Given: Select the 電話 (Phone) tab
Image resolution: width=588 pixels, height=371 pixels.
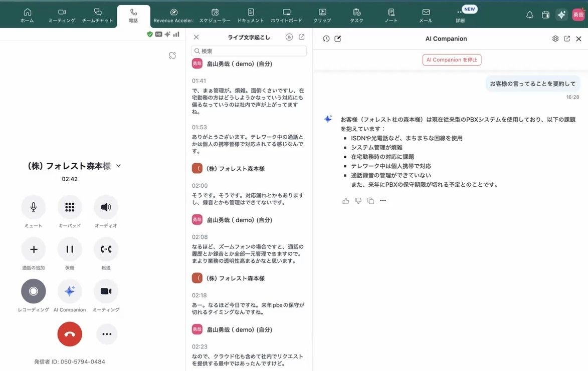Looking at the screenshot, I should pyautogui.click(x=133, y=16).
